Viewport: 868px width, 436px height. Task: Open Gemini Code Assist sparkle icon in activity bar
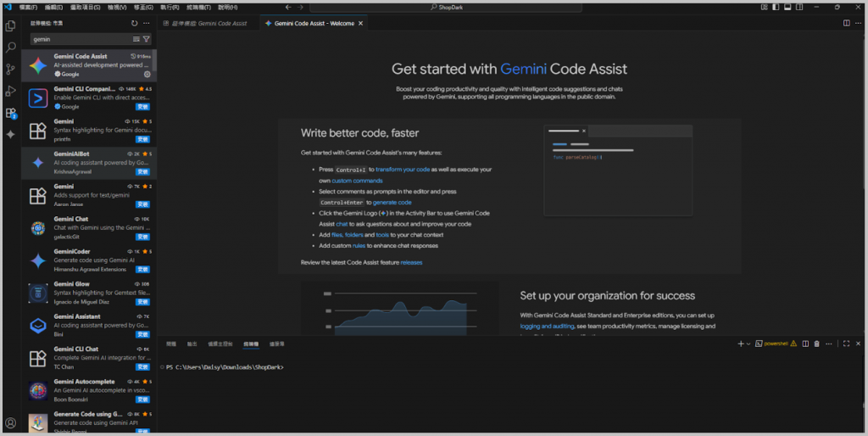[x=10, y=135]
